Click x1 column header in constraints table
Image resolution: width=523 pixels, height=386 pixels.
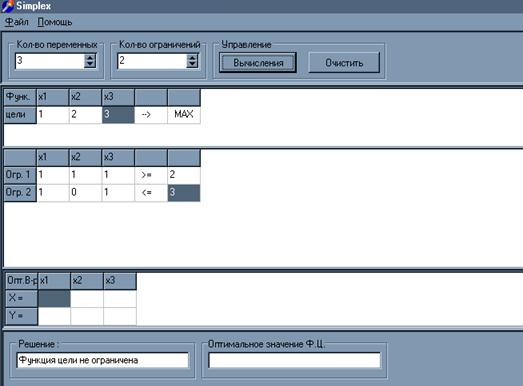point(53,157)
